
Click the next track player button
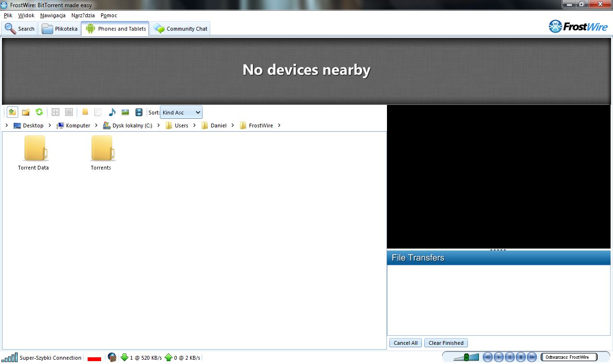[532, 357]
